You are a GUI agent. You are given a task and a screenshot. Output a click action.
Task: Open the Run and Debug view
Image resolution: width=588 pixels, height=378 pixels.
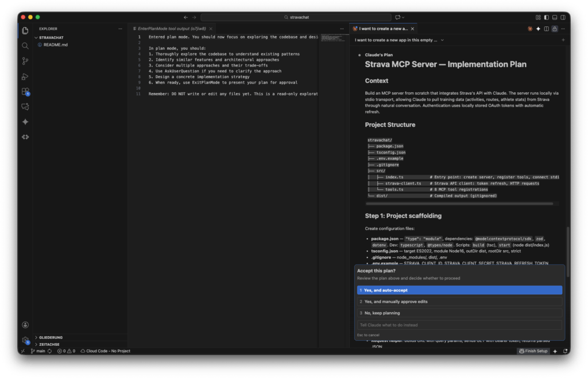pos(25,76)
